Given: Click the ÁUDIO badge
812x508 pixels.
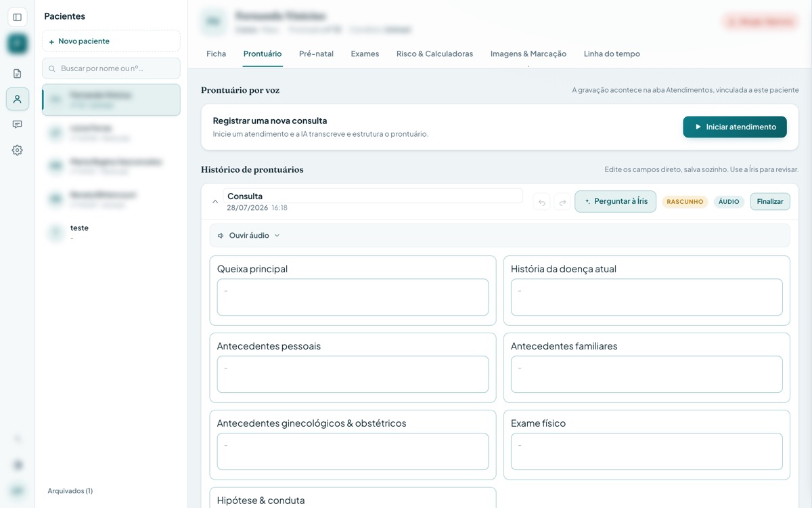Looking at the screenshot, I should [x=729, y=202].
